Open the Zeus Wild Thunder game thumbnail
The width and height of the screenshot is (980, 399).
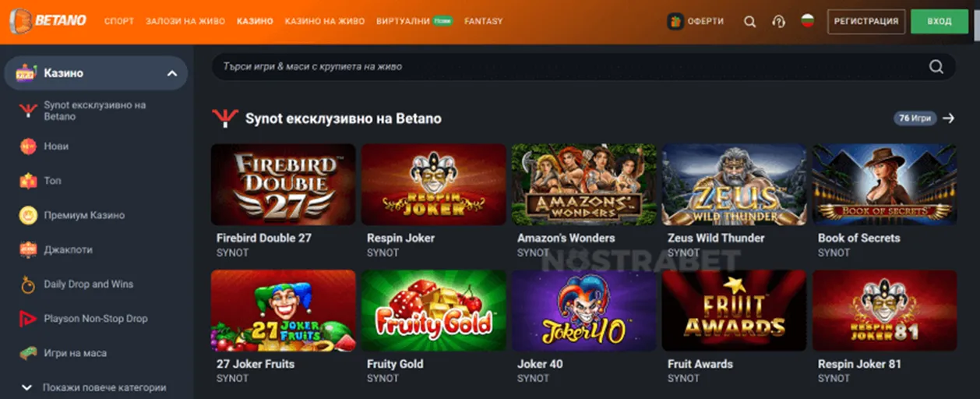coord(734,185)
